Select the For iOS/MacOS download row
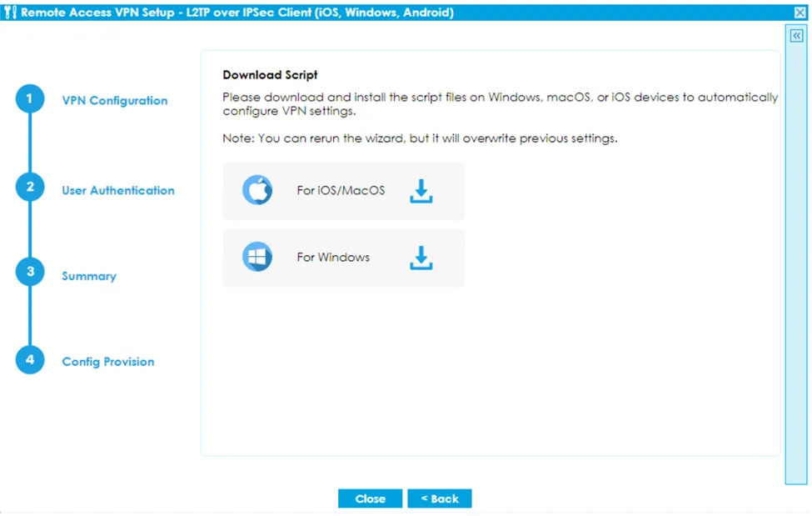The image size is (812, 516). [x=343, y=190]
